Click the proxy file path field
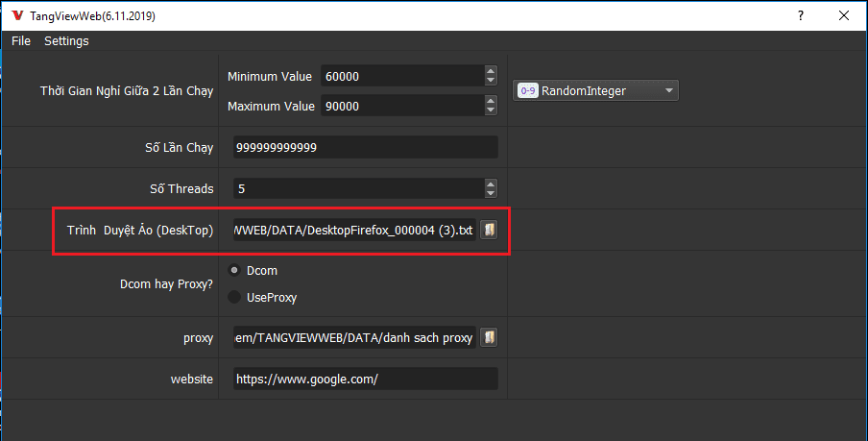 (353, 337)
